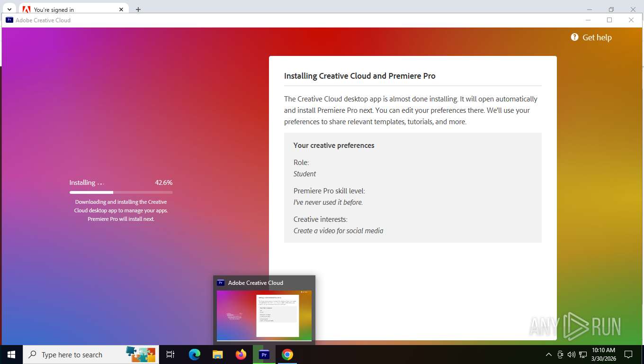Viewport: 644px width, 364px height.
Task: Open a new browser tab
Action: [x=138, y=9]
